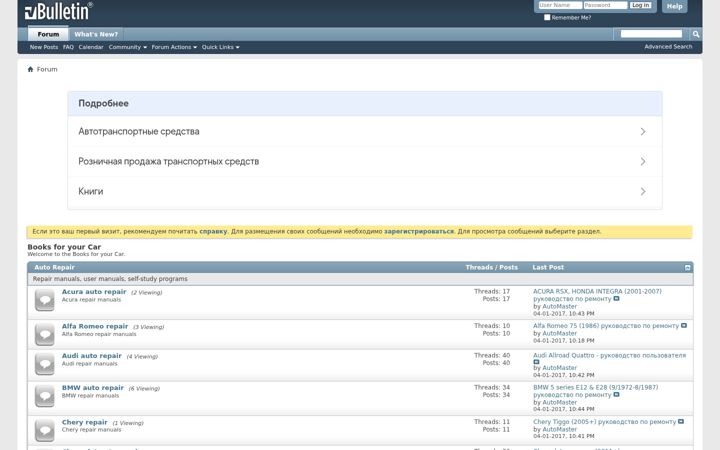Click the search magnifier button
The image size is (720, 450).
696,34
